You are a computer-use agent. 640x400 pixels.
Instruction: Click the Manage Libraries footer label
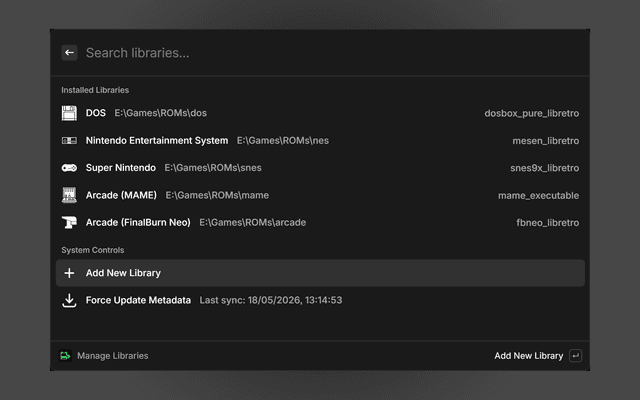pos(113,356)
